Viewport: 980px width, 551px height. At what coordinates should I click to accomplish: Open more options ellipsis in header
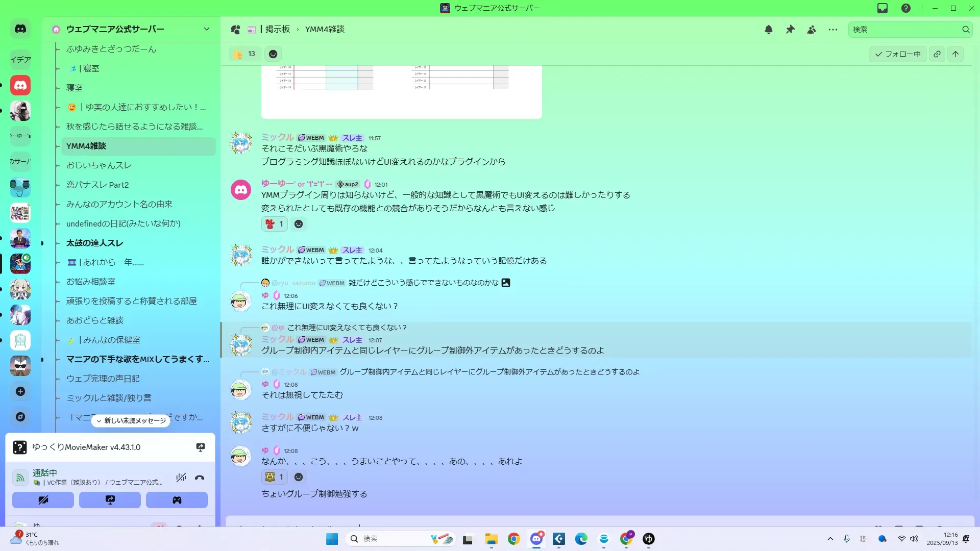(x=833, y=30)
